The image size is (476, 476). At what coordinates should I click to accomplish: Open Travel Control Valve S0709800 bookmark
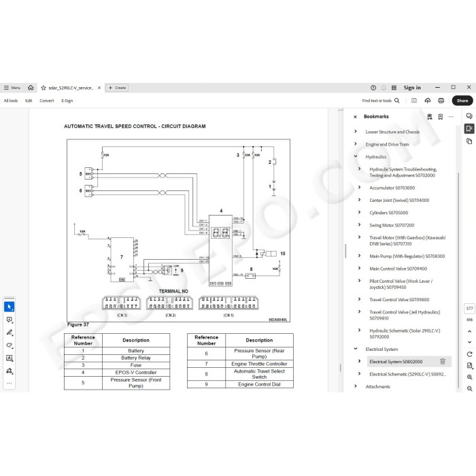(399, 300)
